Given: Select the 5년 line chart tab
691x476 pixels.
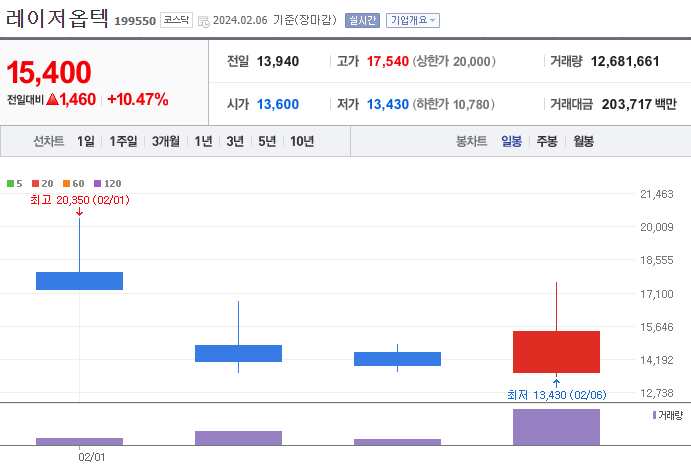Looking at the screenshot, I should 267,141.
